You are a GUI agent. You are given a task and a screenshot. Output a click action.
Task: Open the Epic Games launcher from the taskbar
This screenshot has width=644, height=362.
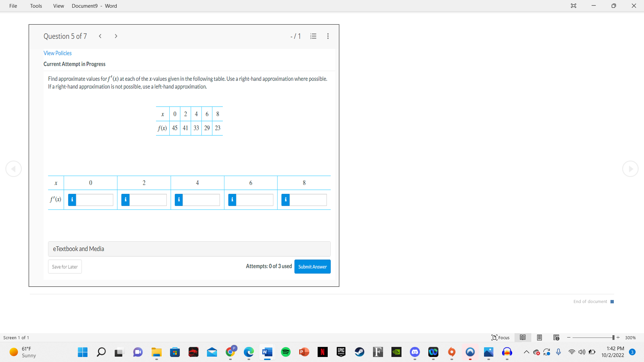[341, 352]
